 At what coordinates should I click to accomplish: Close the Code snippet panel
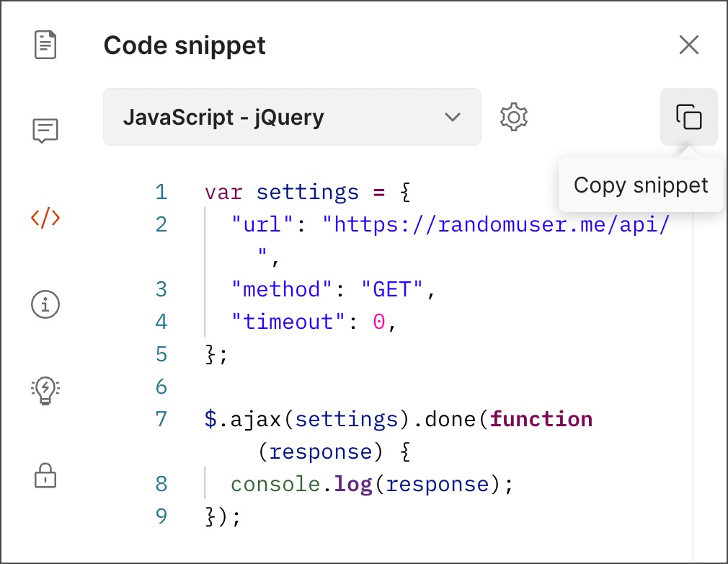coord(688,45)
